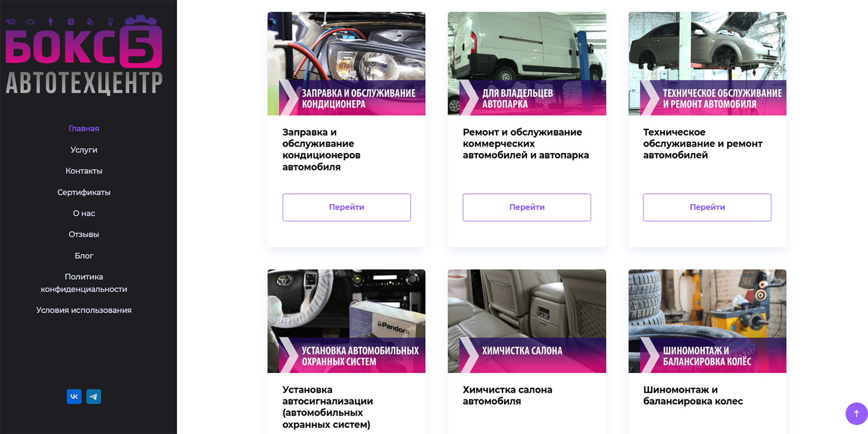Click Перейти under Техническое обслуживание card

pos(707,207)
